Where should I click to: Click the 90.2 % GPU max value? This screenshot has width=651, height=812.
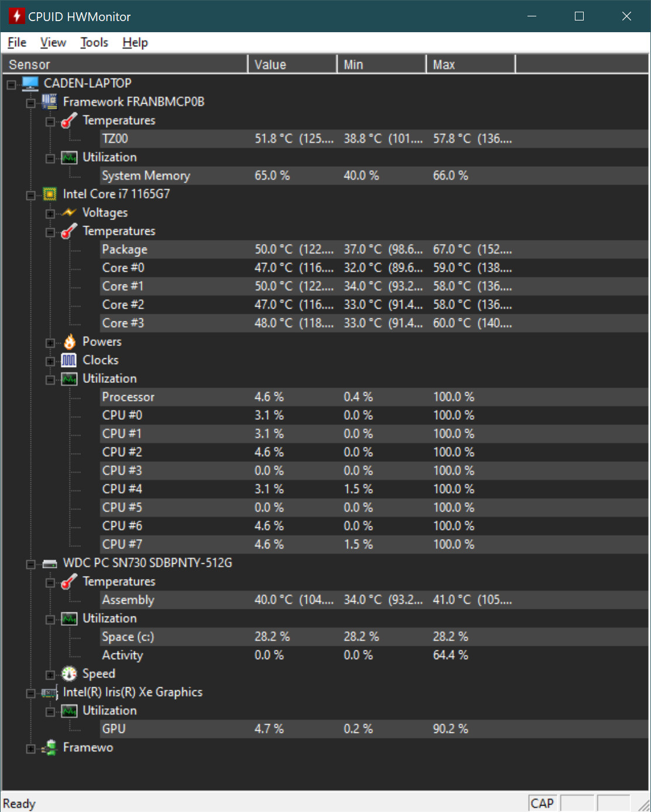[x=451, y=729]
